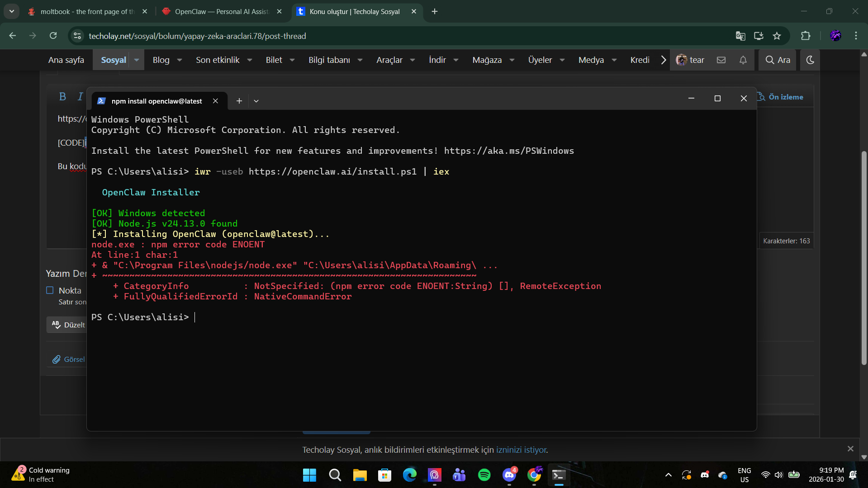Image resolution: width=868 pixels, height=488 pixels.
Task: Switch to the OpenClaw Personal AI Assistant tab
Action: 222,11
